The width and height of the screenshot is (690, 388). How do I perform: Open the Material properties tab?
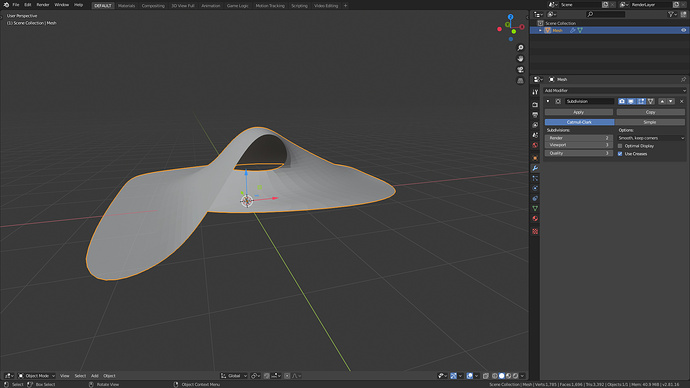tap(535, 219)
